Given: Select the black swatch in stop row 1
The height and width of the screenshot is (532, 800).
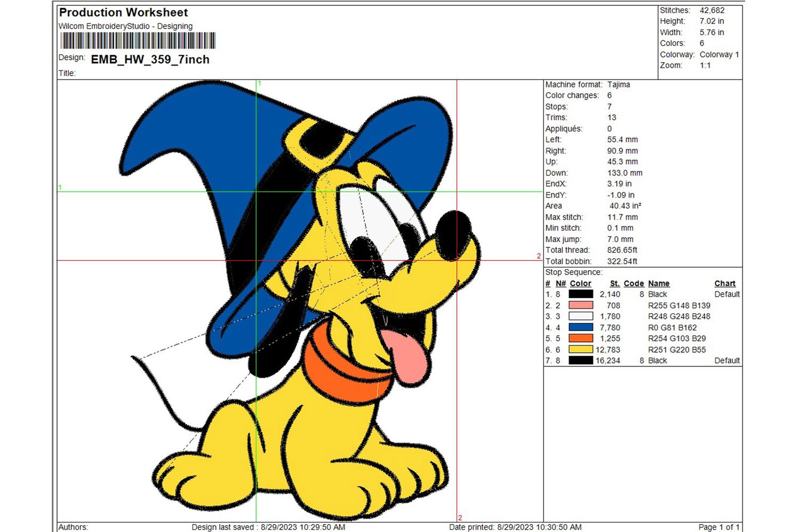Looking at the screenshot, I should pos(581,294).
